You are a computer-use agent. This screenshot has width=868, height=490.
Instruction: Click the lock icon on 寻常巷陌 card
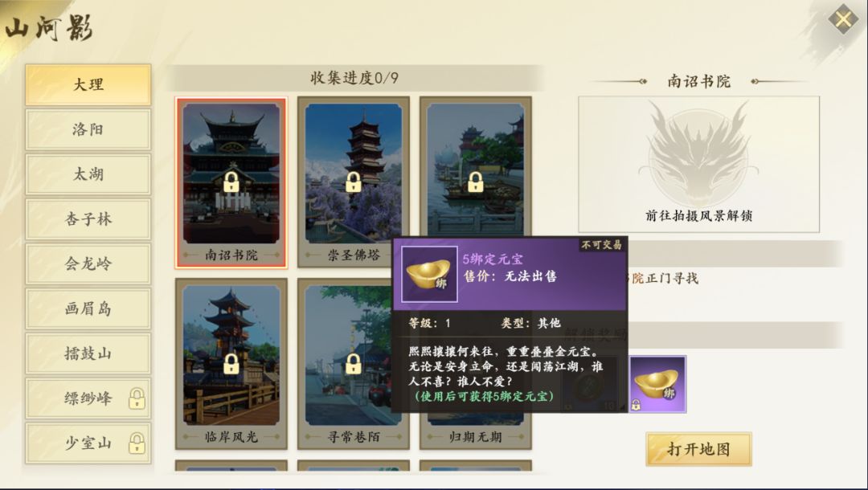pyautogui.click(x=353, y=363)
